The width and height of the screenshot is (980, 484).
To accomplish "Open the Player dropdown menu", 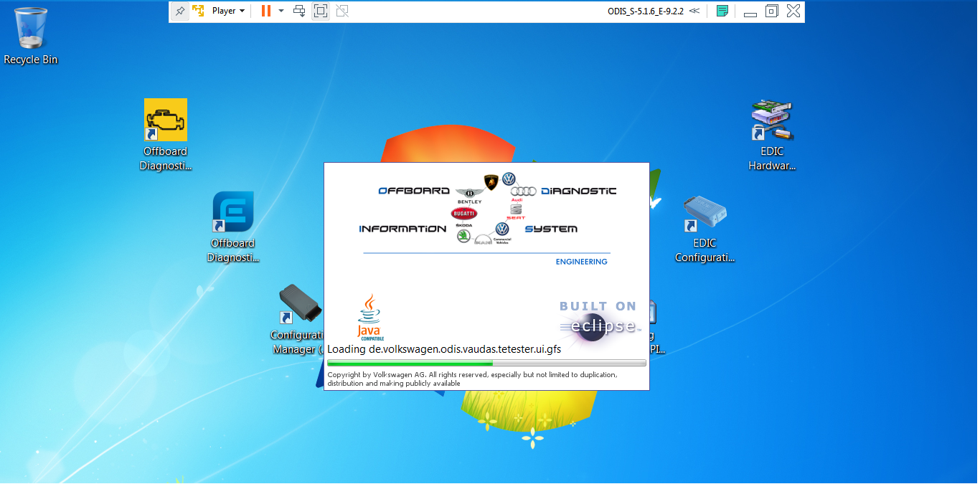I will tap(228, 11).
